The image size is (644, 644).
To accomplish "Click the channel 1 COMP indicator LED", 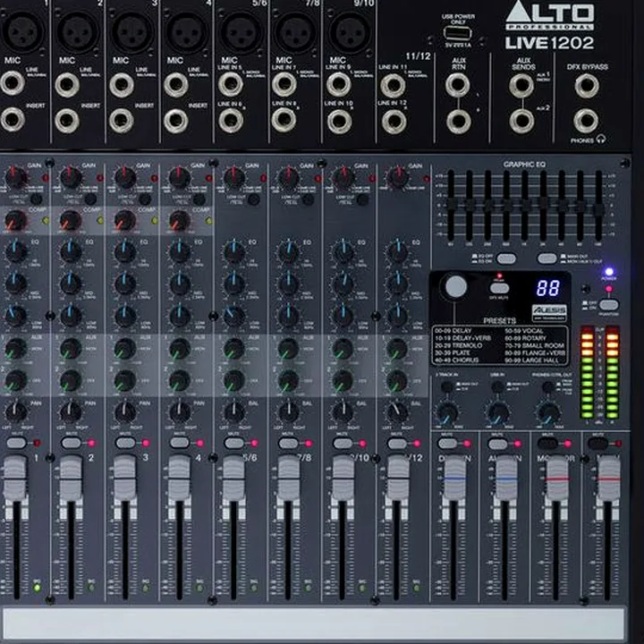I will tap(46, 221).
